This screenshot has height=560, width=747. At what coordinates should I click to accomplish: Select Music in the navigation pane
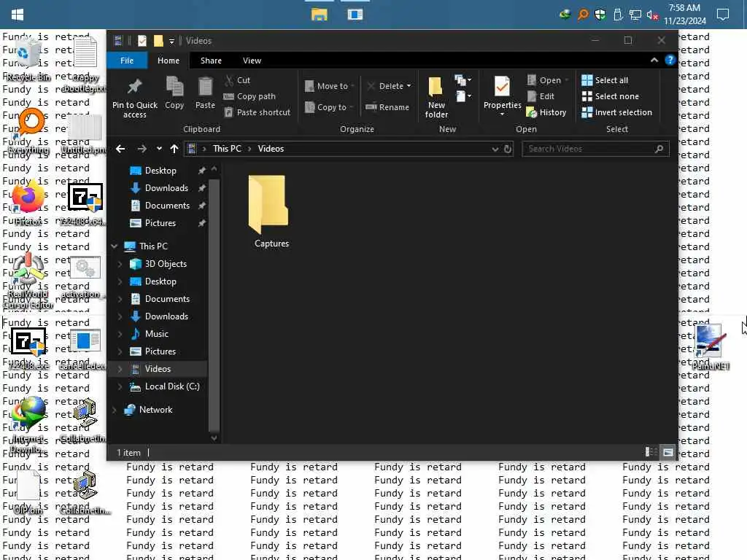(x=157, y=334)
